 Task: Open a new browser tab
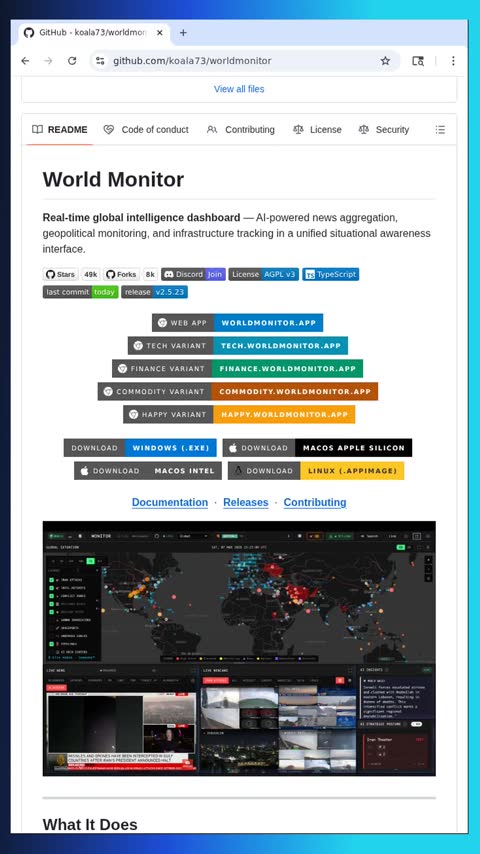pyautogui.click(x=183, y=33)
